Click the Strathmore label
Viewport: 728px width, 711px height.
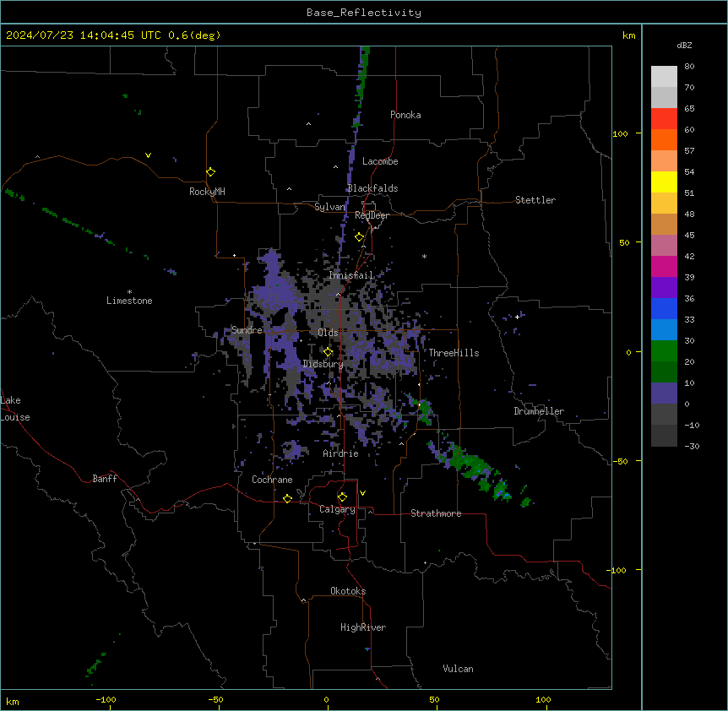[436, 513]
